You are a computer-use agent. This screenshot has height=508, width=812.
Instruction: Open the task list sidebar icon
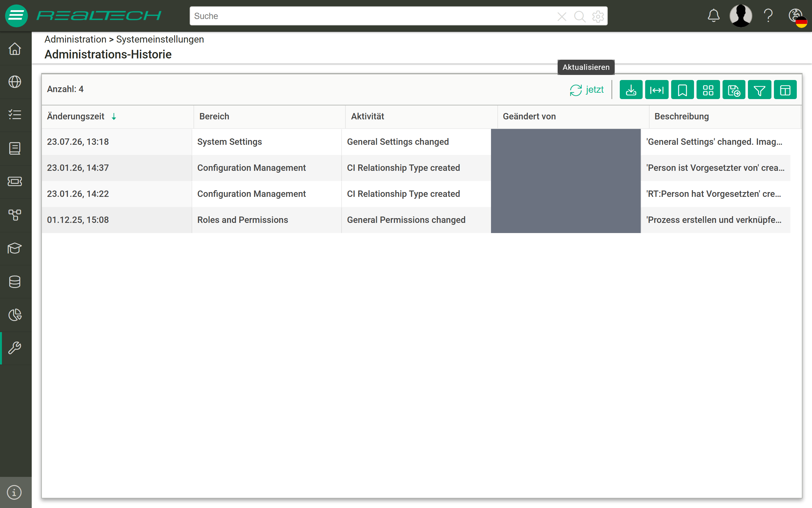(x=15, y=115)
